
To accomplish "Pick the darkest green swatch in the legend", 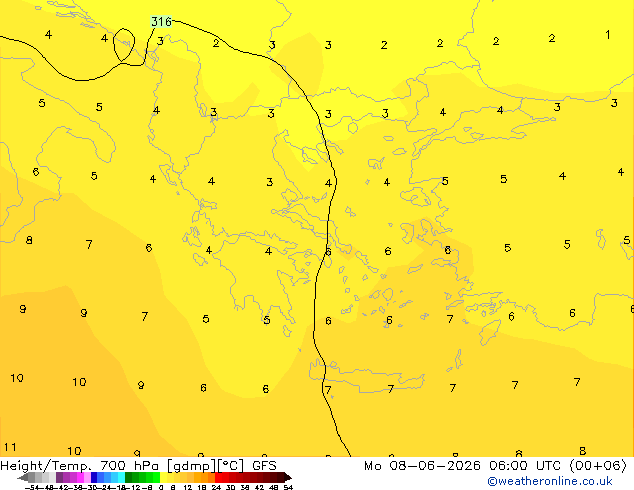I will coord(129,477).
